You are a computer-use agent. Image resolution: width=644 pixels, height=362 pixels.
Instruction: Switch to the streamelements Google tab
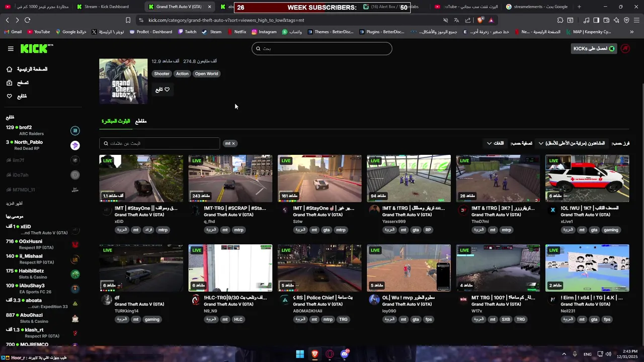tap(537, 7)
